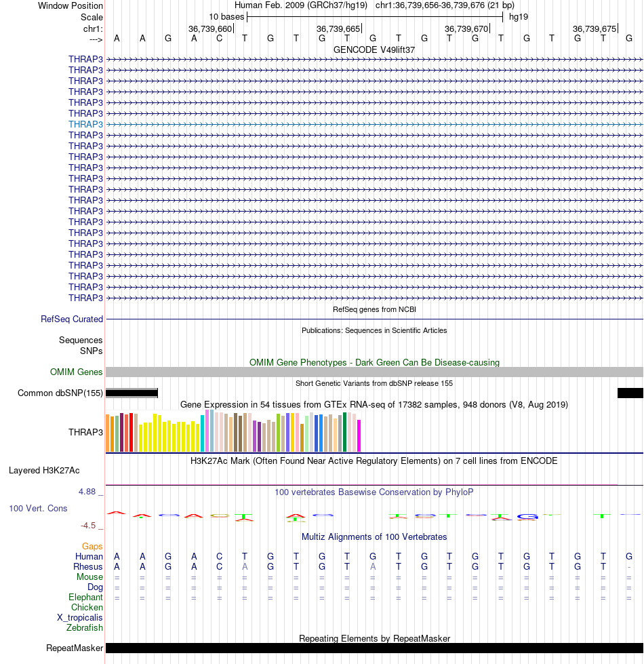The height and width of the screenshot is (664, 644).
Task: Click the orange Gaps row label
Action: 92,546
